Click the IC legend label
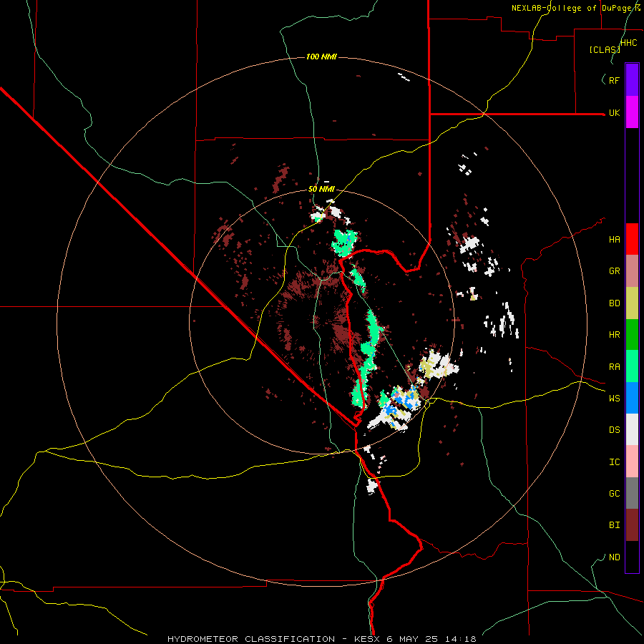 pyautogui.click(x=614, y=462)
